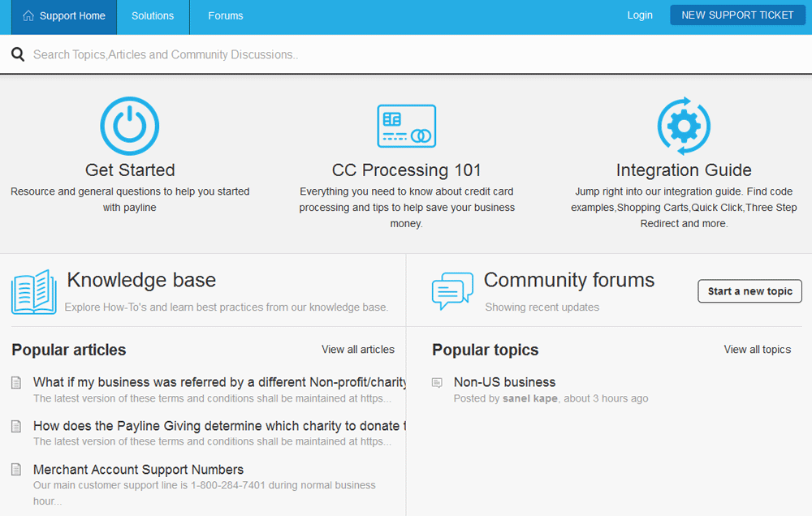This screenshot has height=516, width=812.
Task: Click Start a new topic button
Action: pos(749,291)
